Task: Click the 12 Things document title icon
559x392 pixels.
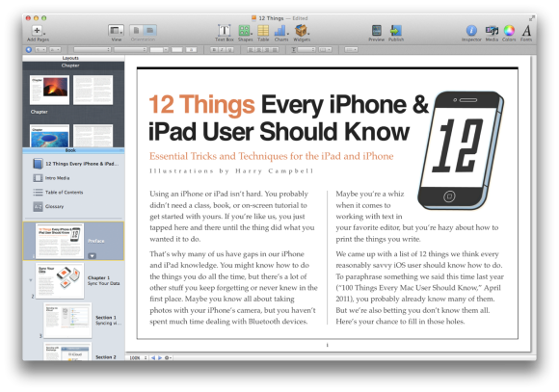Action: pyautogui.click(x=253, y=17)
